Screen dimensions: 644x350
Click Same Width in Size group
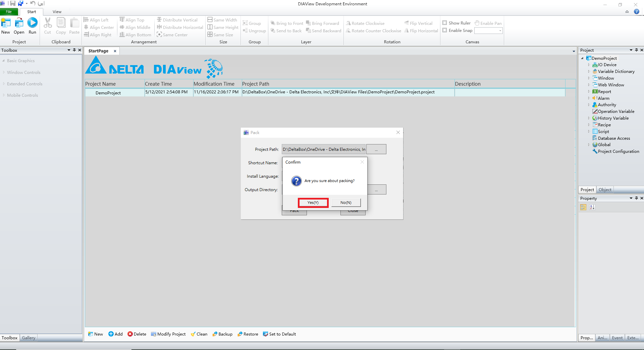[x=222, y=20]
